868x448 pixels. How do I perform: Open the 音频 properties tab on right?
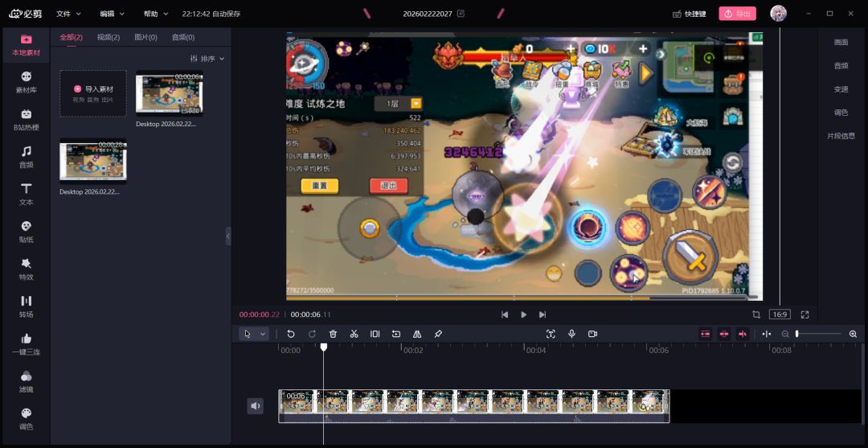tap(841, 65)
